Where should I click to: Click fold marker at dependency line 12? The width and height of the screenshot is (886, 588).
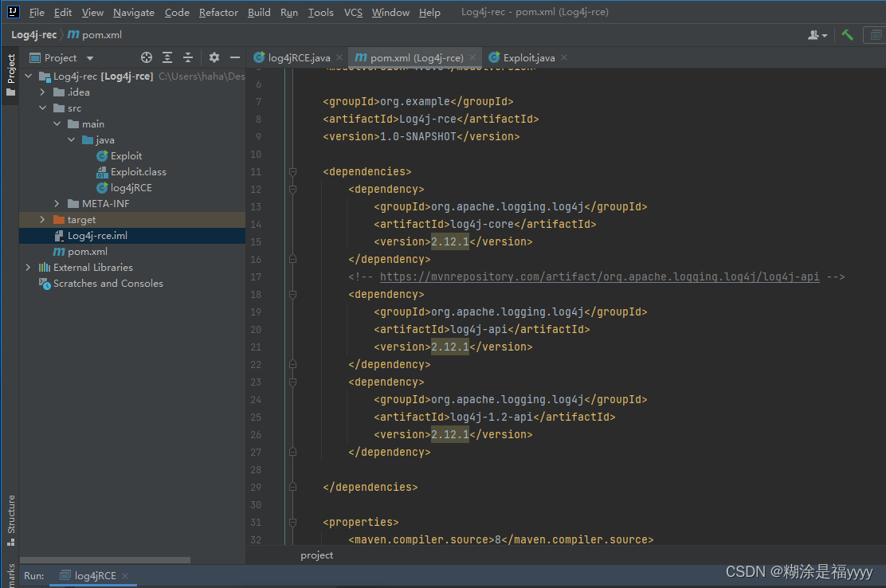pos(292,189)
